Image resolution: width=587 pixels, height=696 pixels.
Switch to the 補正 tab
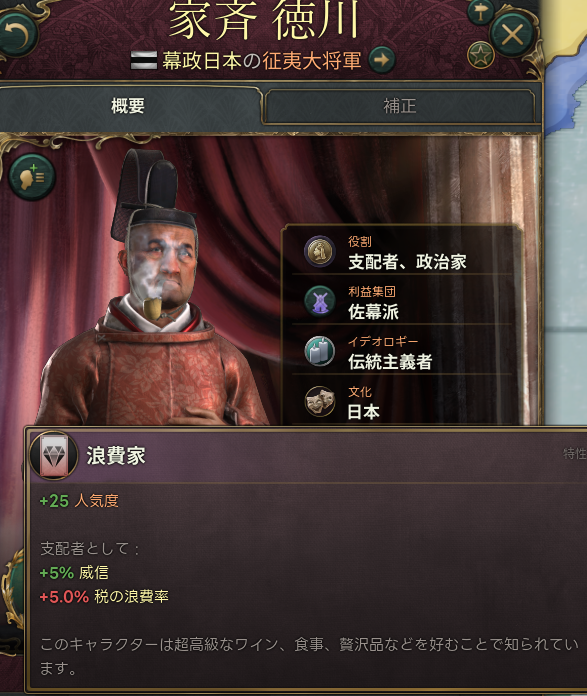[400, 106]
